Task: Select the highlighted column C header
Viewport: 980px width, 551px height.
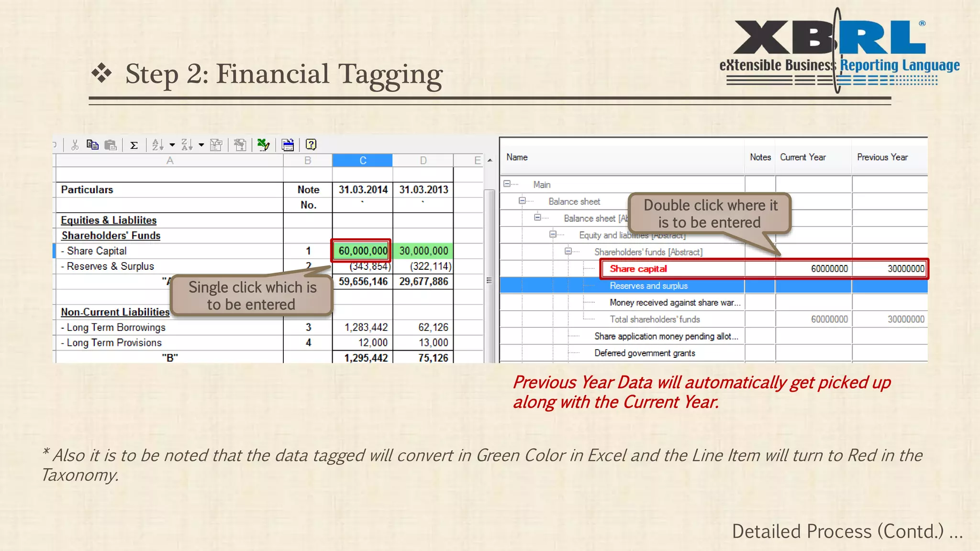Action: [x=363, y=161]
